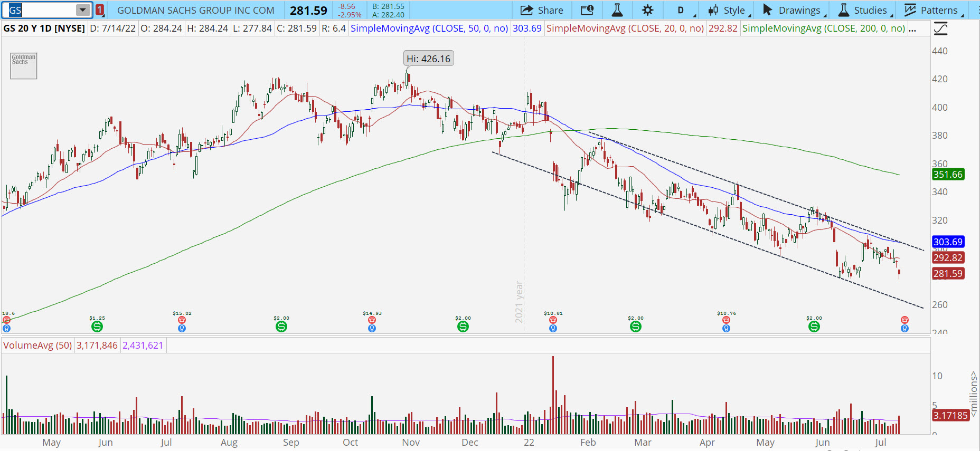Click the 'VolumeAvg (50)' study label

(x=37, y=346)
